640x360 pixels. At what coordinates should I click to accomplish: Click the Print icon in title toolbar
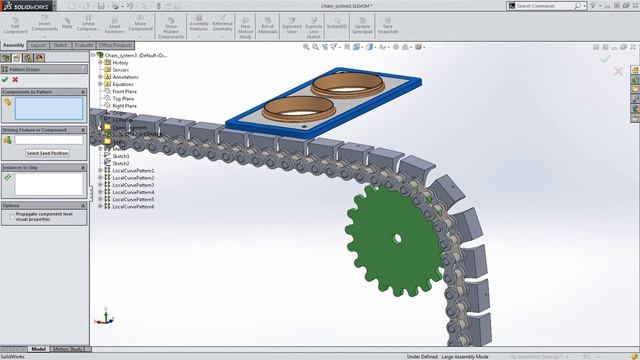tap(116, 6)
